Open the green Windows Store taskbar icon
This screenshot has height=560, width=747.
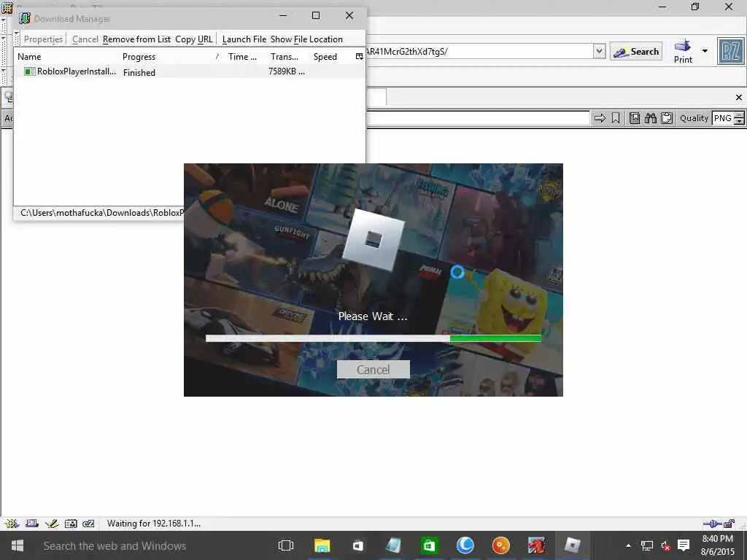(x=429, y=545)
